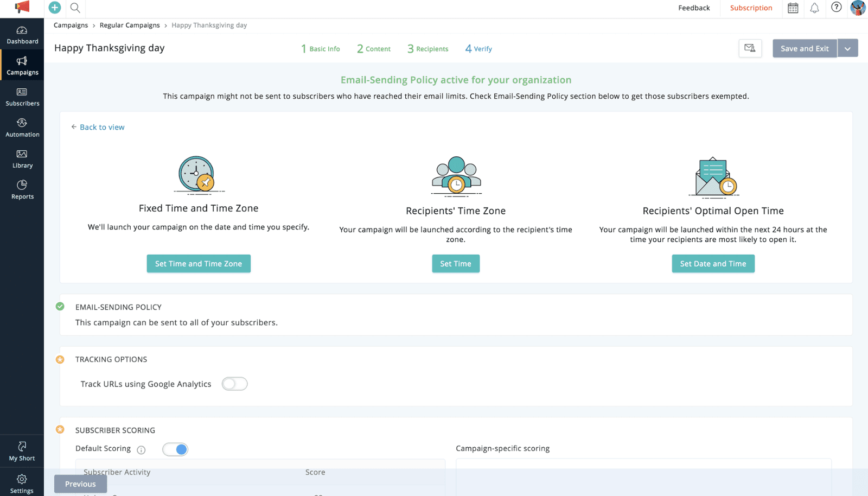The image size is (868, 496).
Task: Click the orange star beside Subscriber Scoring
Action: [x=60, y=430]
